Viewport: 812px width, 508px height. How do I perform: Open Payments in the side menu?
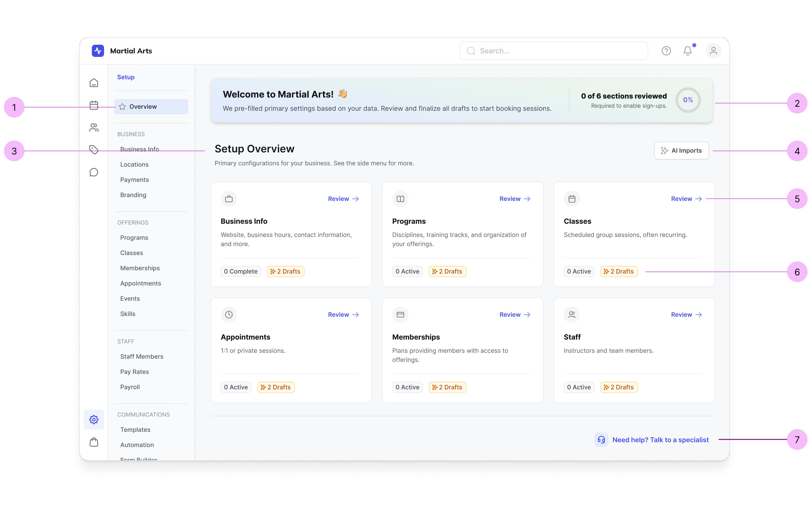point(134,180)
